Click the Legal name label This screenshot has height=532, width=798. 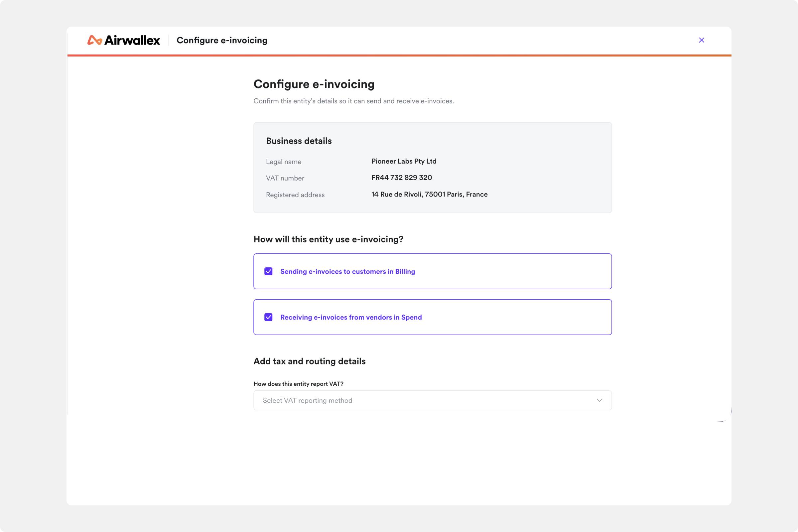click(284, 162)
